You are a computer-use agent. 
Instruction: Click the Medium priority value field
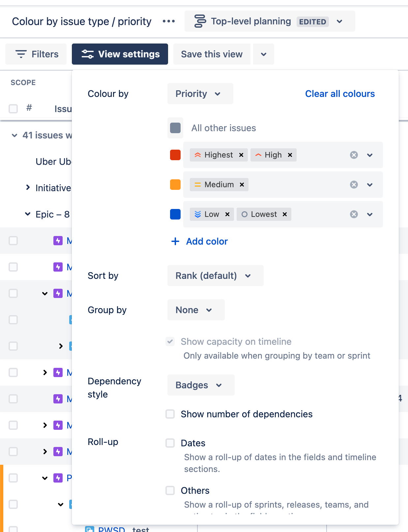[x=283, y=185]
